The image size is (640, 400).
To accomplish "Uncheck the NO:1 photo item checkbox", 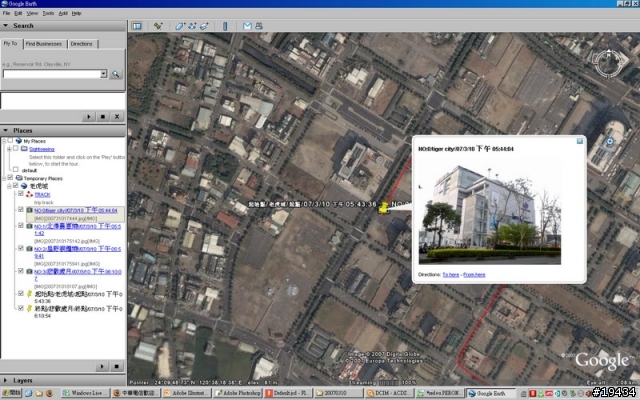I will pos(21,225).
